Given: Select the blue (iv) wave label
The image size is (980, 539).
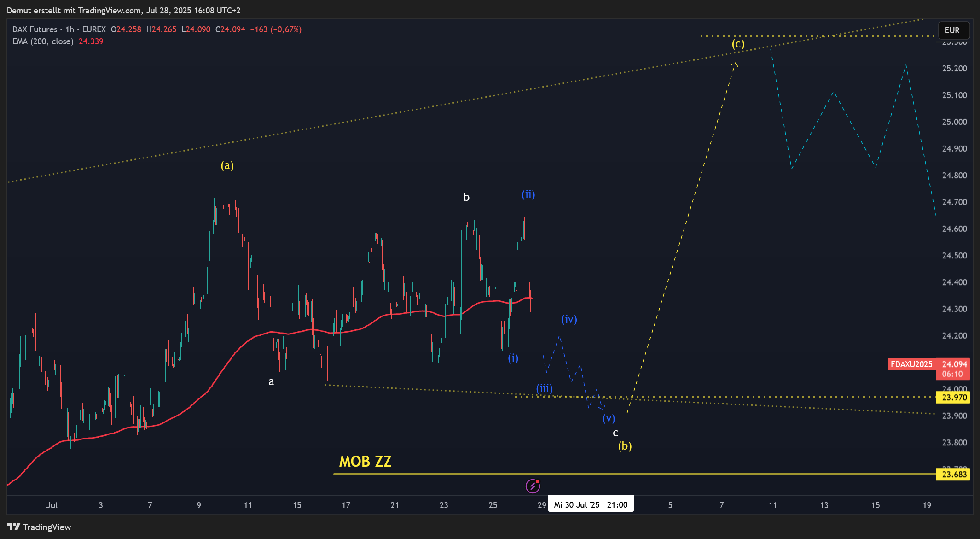Looking at the screenshot, I should (x=569, y=319).
